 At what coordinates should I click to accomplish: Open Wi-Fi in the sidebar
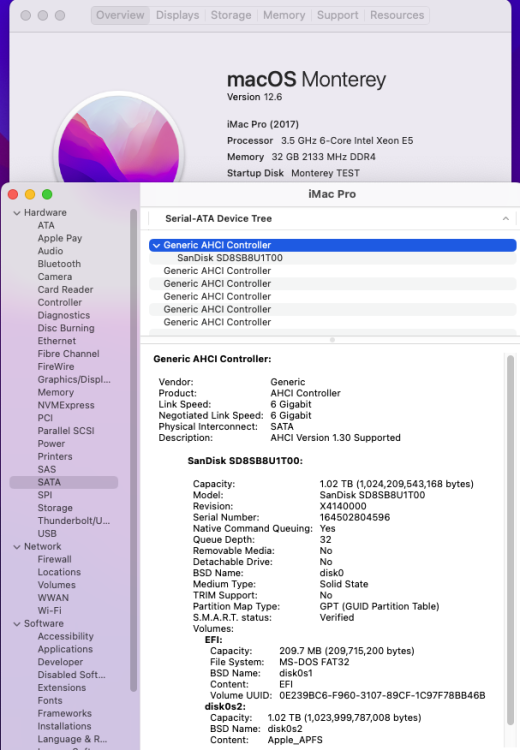click(49, 611)
